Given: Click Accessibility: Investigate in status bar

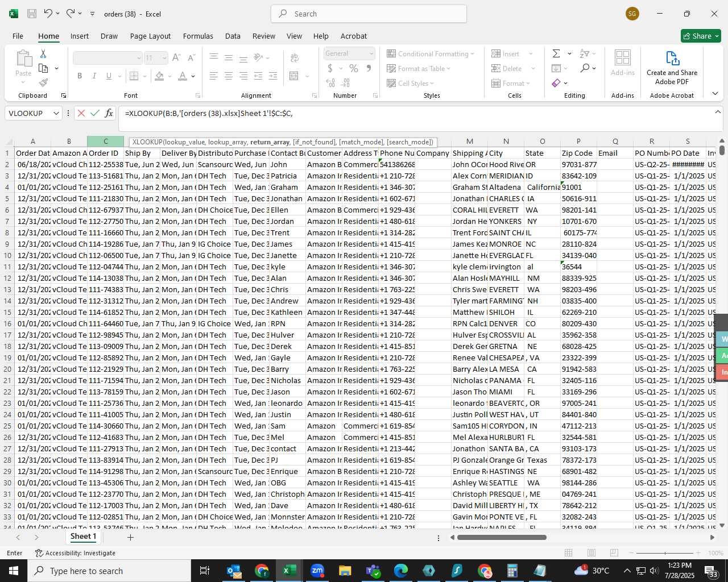Looking at the screenshot, I should click(x=75, y=553).
